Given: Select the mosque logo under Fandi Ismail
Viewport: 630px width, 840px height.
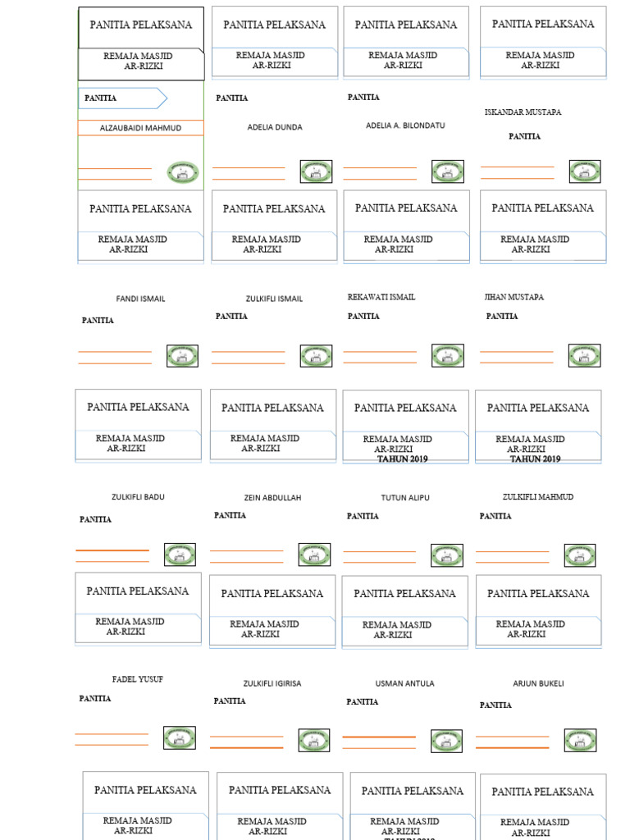Looking at the screenshot, I should point(182,356).
